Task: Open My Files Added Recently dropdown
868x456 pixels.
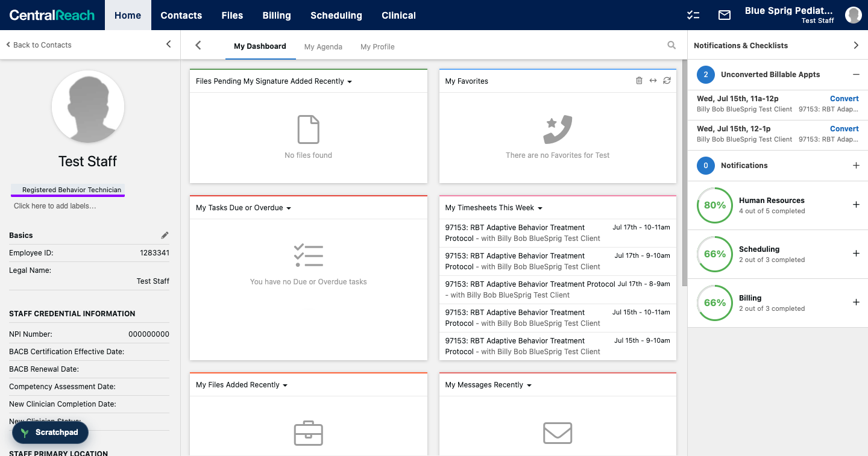Action: 242,385
